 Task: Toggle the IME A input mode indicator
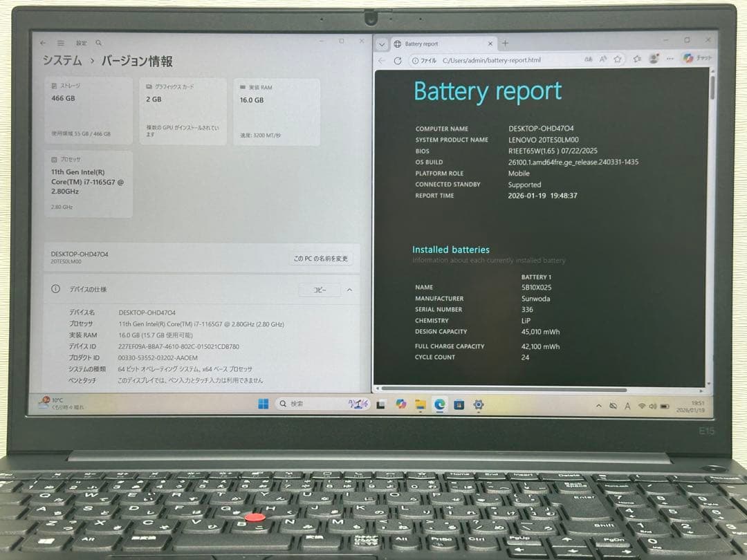[628, 404]
